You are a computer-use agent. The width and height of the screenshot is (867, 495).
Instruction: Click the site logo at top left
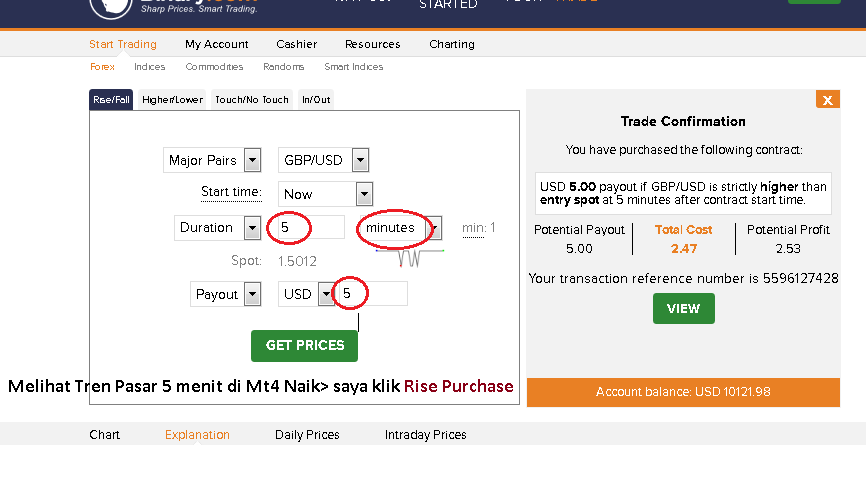pyautogui.click(x=111, y=8)
